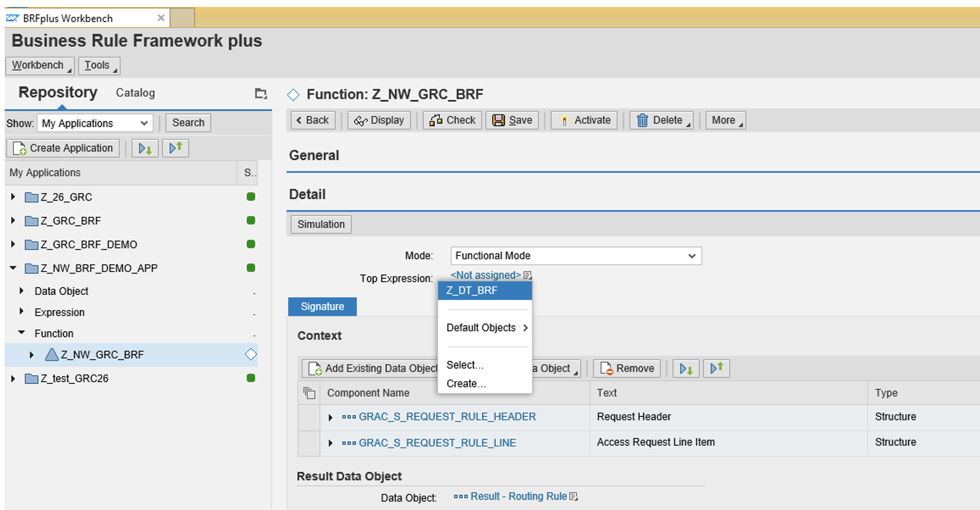980x510 pixels.
Task: Click the Activate toolbar button
Action: 585,120
